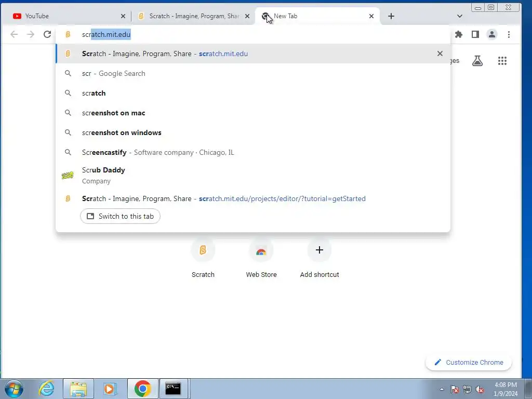Select the scratch.mit.edu top suggestion
Image resolution: width=532 pixels, height=399 pixels.
(x=253, y=54)
